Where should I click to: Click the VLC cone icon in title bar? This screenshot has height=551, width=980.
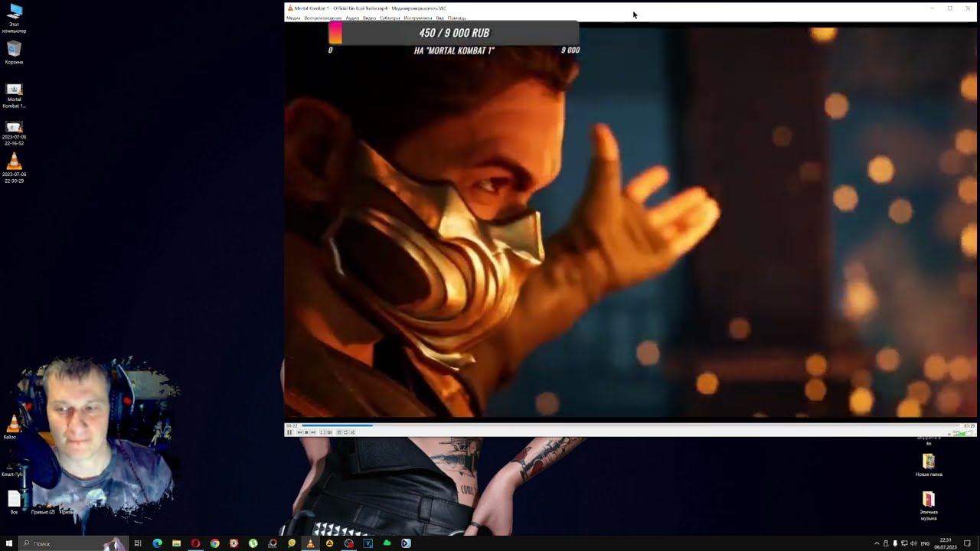point(290,8)
